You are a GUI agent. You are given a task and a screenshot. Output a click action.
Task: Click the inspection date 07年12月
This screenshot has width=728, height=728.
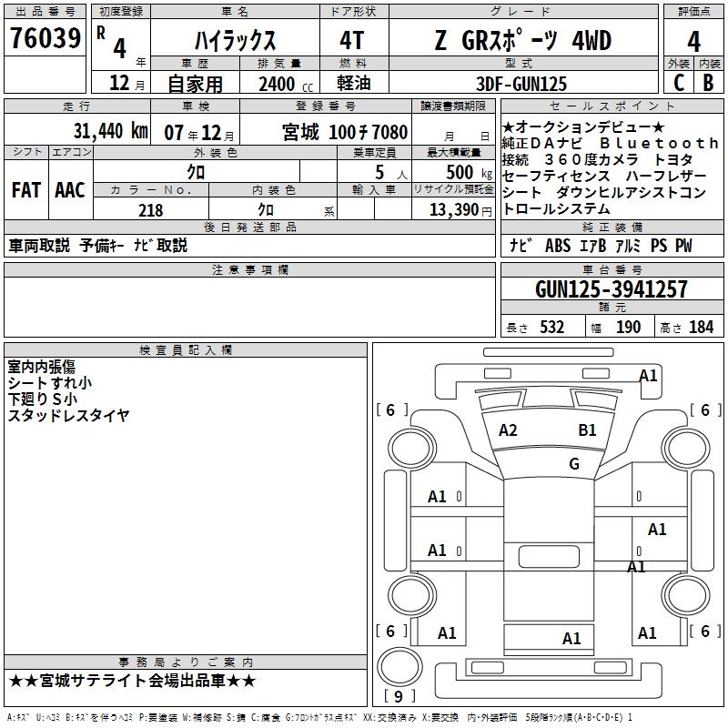pos(199,133)
